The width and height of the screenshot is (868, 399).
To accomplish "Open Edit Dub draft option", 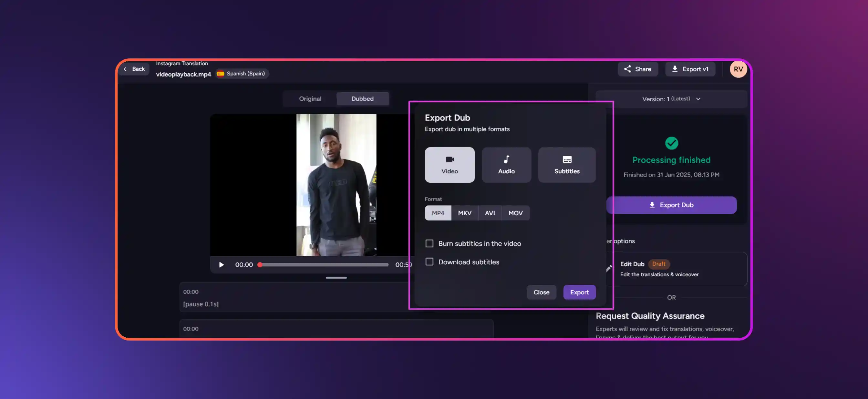I will (x=677, y=269).
